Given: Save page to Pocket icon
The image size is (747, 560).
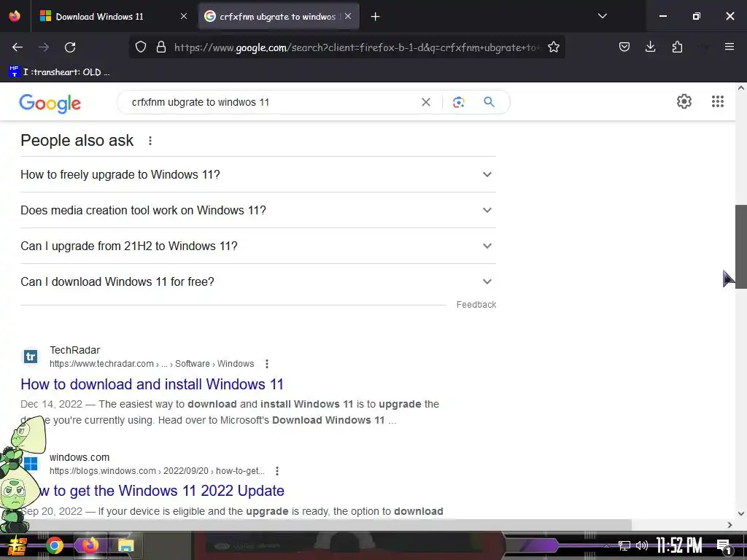Looking at the screenshot, I should click(x=624, y=47).
